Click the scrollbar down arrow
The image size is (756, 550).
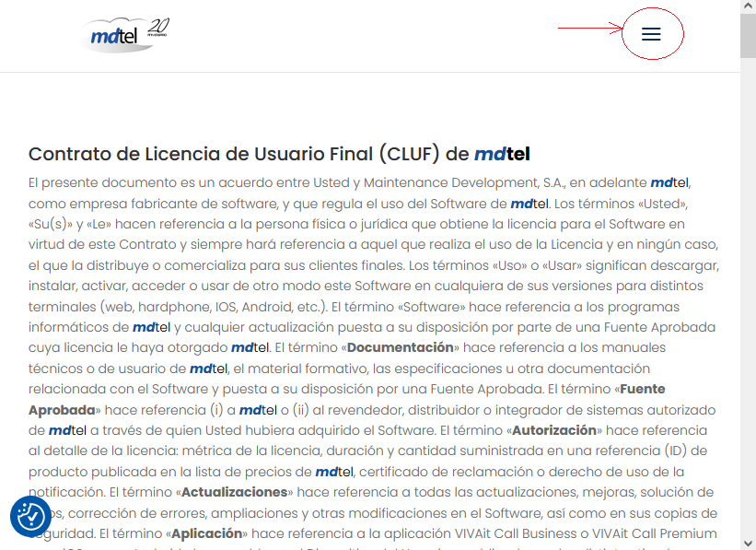(748, 543)
